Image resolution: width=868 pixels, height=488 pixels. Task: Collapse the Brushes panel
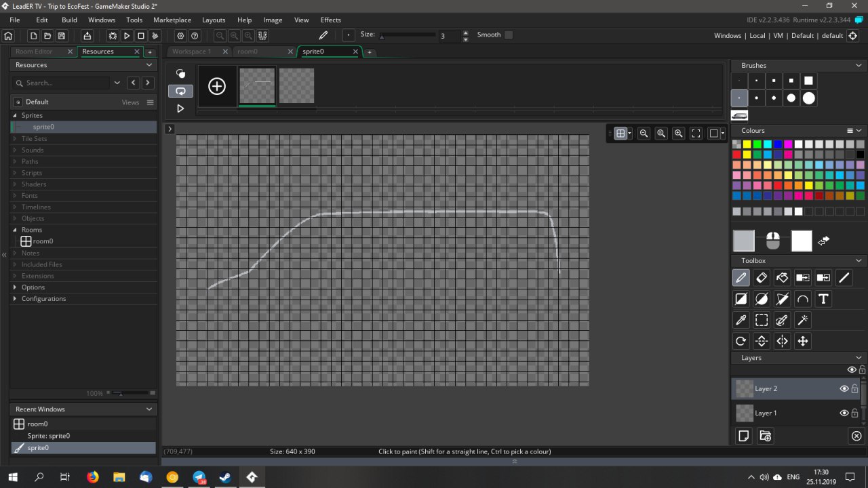click(x=859, y=66)
